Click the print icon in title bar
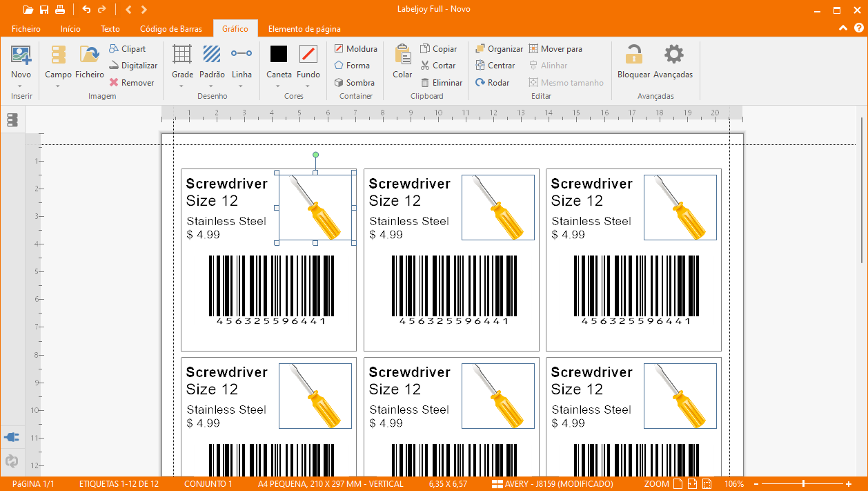The height and width of the screenshot is (491, 868). (x=60, y=10)
